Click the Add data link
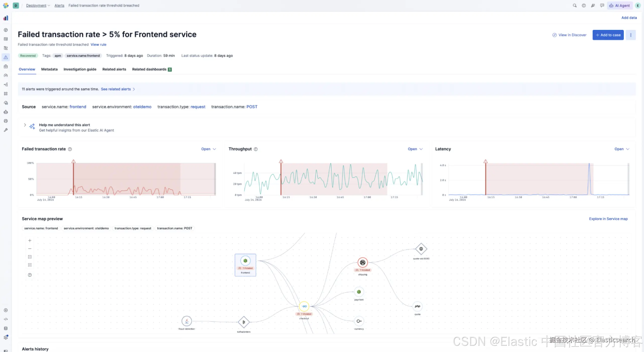644x352 pixels. [629, 18]
